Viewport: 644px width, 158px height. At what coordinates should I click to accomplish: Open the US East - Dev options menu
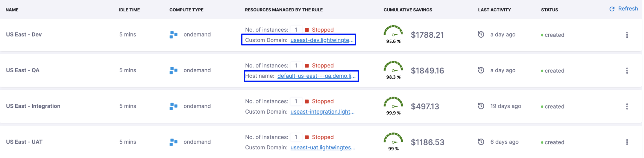click(627, 35)
